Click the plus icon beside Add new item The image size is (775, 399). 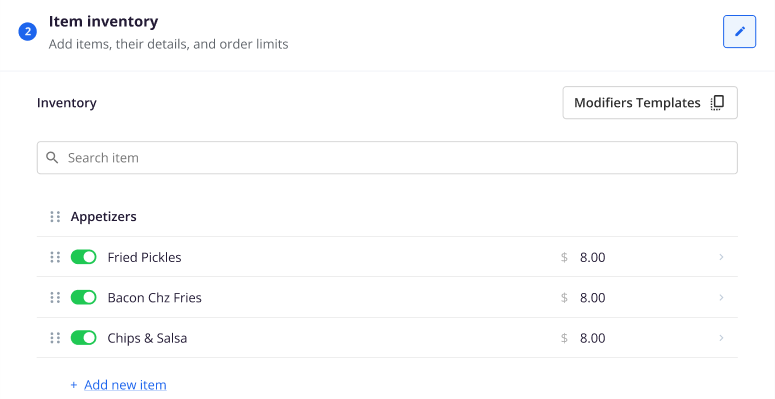pyautogui.click(x=74, y=385)
